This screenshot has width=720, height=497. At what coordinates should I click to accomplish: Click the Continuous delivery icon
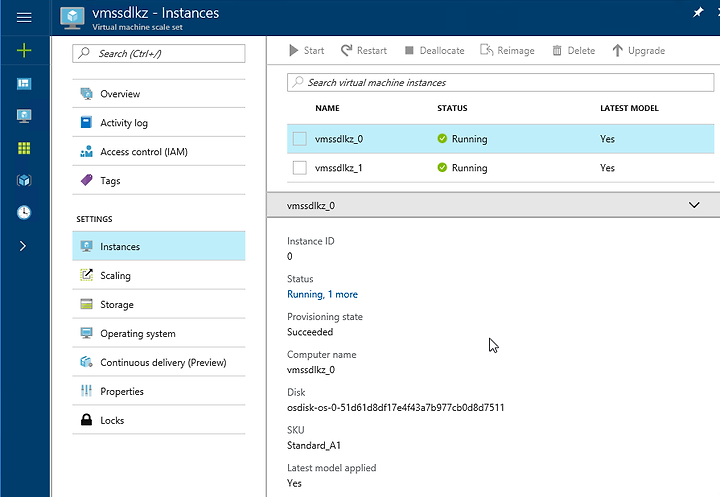[x=86, y=362]
